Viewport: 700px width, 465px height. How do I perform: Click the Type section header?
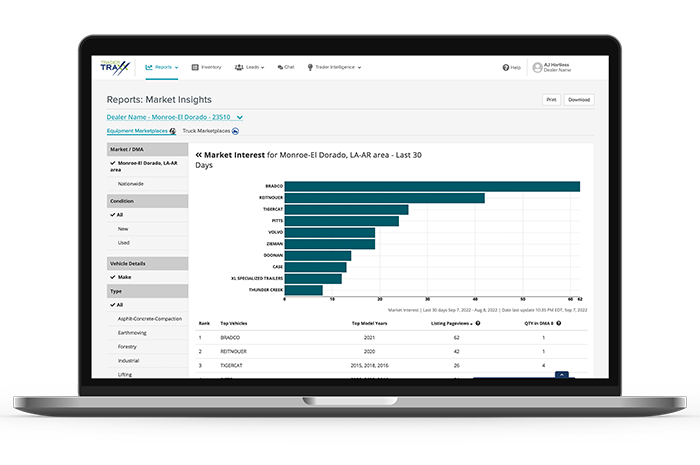(x=147, y=291)
